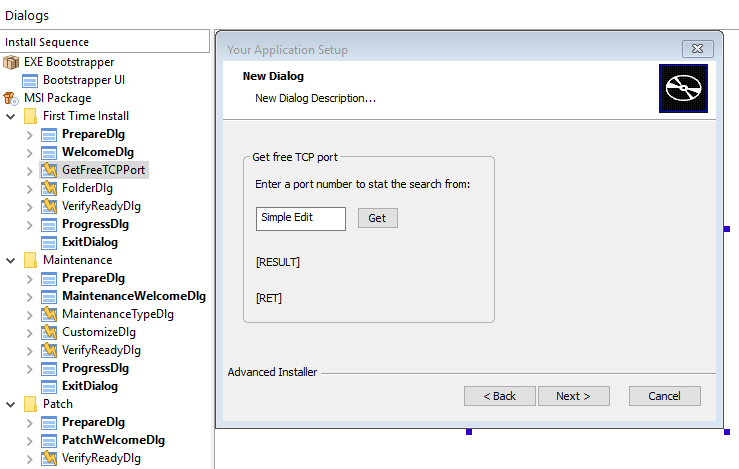The image size is (739, 469).
Task: Click the CD disc banner image
Action: coord(683,88)
